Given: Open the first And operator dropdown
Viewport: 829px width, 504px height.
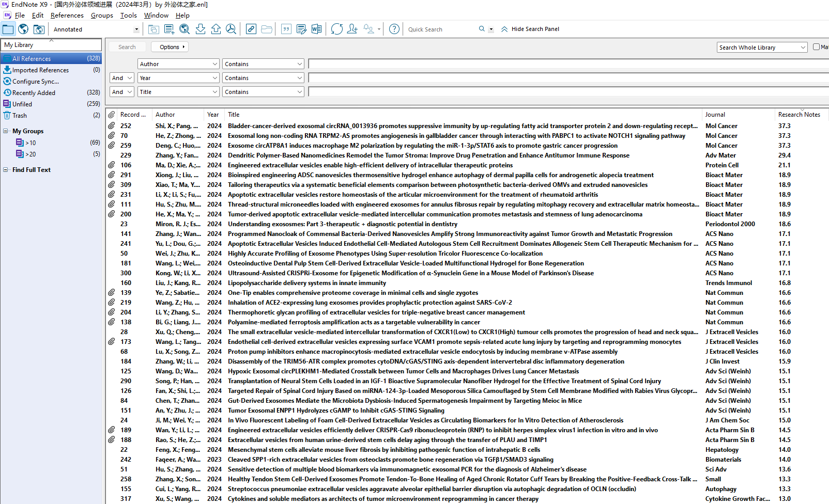Looking at the screenshot, I should (122, 78).
